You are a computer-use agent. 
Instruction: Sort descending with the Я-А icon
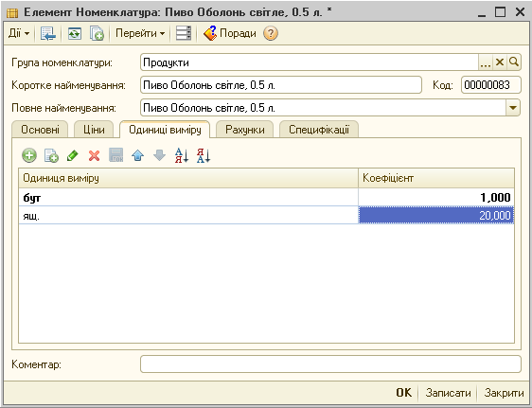pos(204,155)
